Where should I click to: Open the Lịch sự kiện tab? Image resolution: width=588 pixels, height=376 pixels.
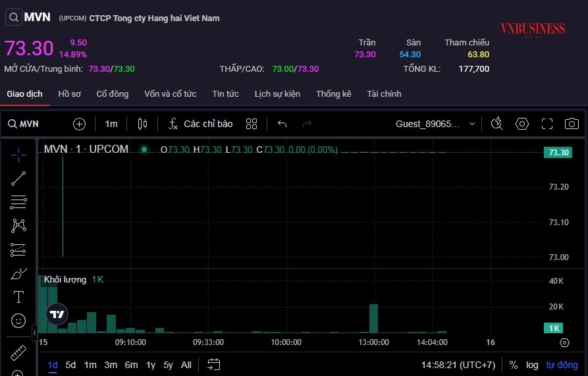277,94
